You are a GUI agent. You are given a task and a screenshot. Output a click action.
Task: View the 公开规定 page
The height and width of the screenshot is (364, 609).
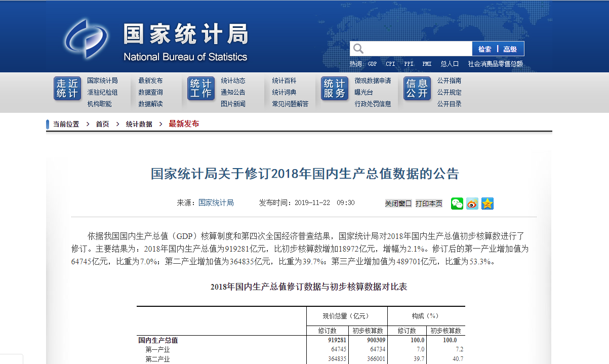pos(450,92)
